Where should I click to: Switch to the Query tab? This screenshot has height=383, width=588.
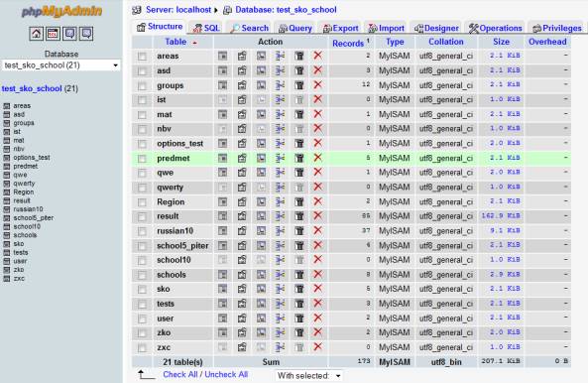pos(295,28)
